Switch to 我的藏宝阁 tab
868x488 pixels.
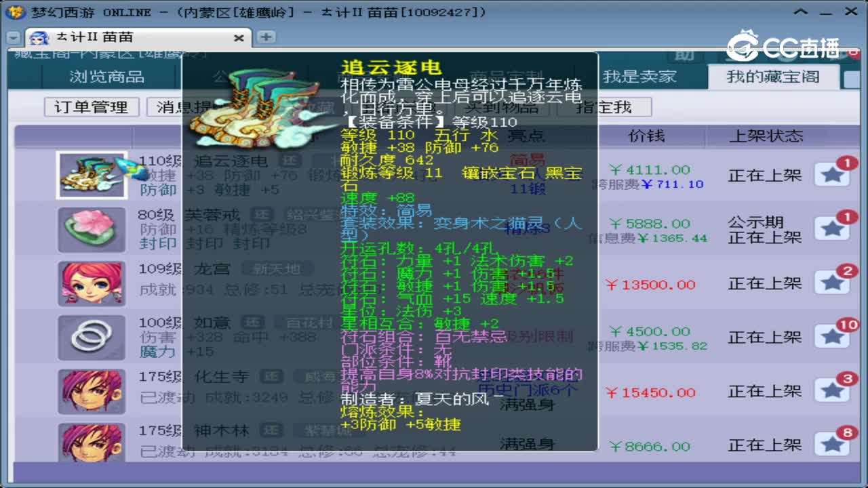pos(772,77)
